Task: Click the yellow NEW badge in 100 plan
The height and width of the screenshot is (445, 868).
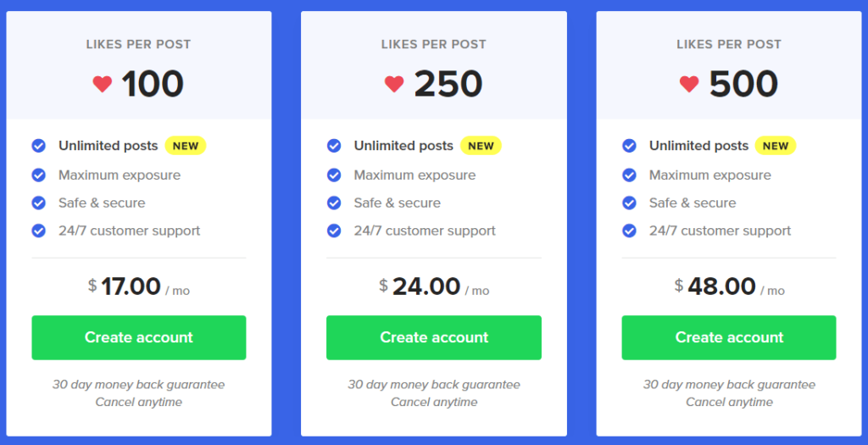Action: point(186,146)
